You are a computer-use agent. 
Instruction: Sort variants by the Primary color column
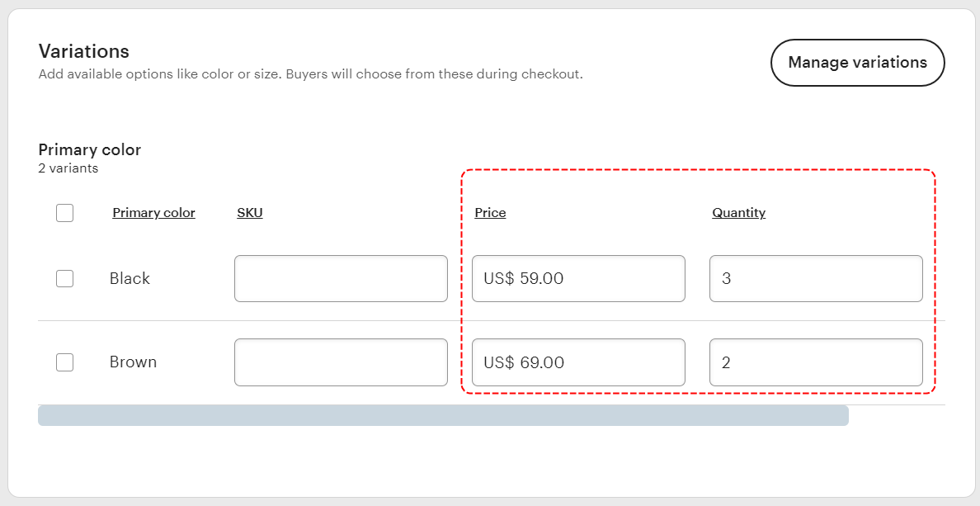pyautogui.click(x=153, y=212)
